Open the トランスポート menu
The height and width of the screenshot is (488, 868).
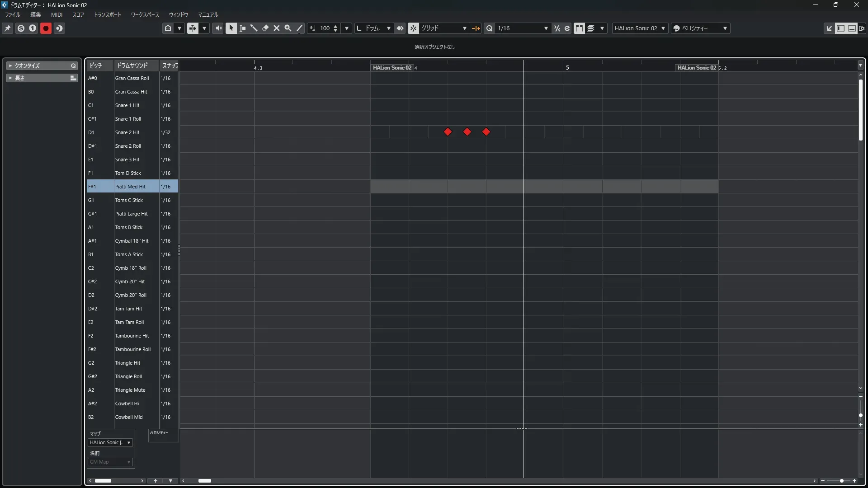pyautogui.click(x=108, y=15)
